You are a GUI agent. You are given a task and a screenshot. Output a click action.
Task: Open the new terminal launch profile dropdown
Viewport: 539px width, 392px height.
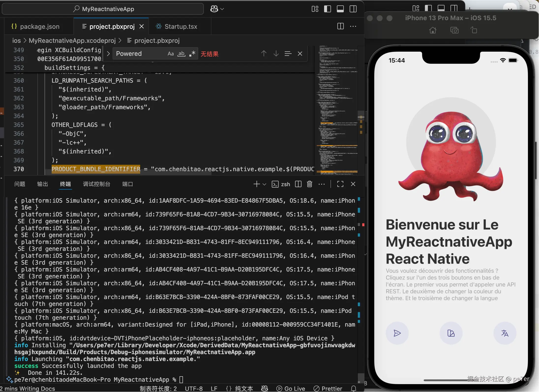(x=265, y=184)
